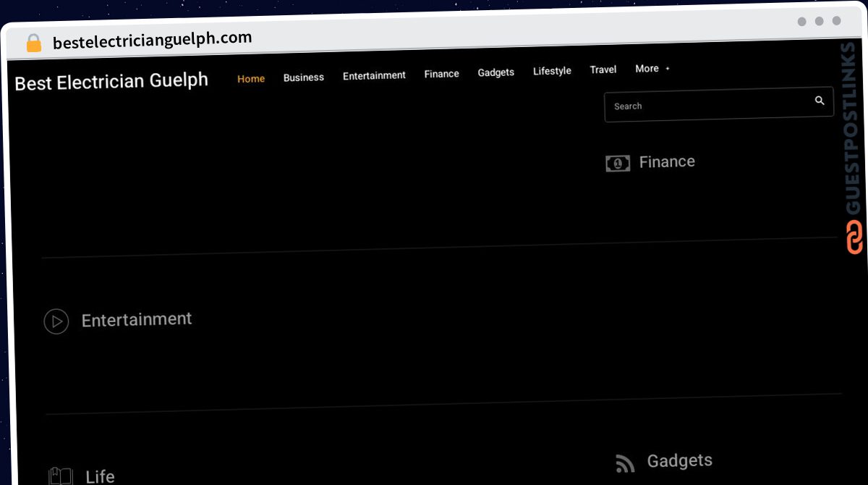
Task: Click the RSS icon beside Gadgets
Action: coord(624,463)
